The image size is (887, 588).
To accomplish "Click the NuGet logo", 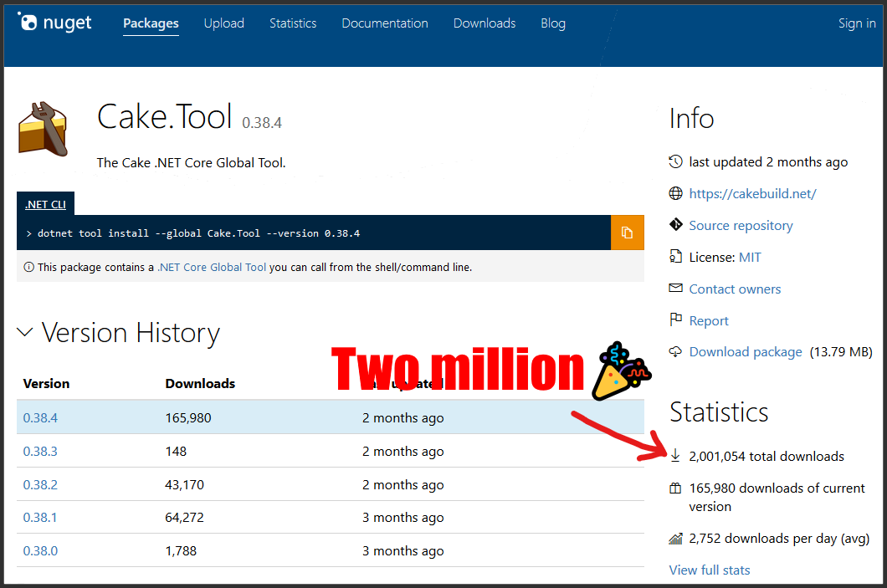I will tap(55, 23).
